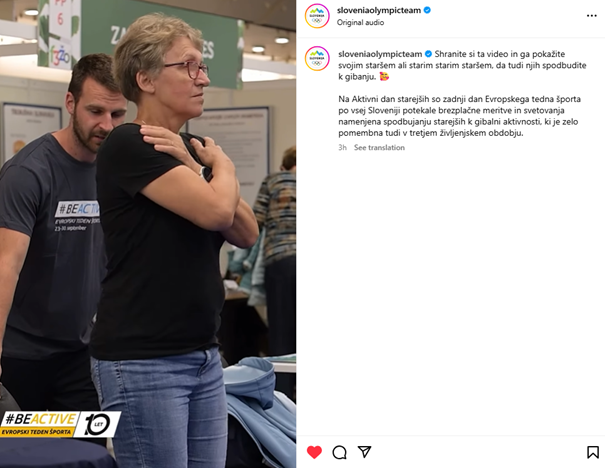The height and width of the screenshot is (468, 605).
Task: Open the sloveniaolympicteam avatar beside the caption
Action: (x=317, y=59)
